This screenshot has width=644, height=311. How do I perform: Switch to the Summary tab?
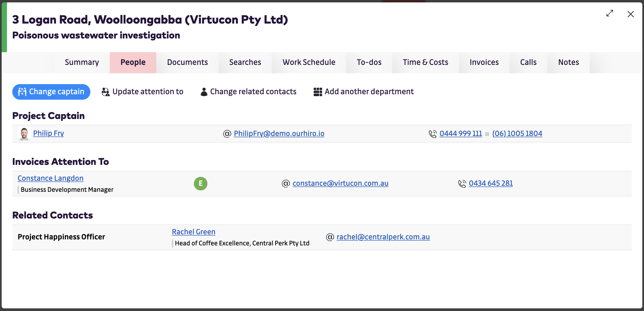[82, 62]
